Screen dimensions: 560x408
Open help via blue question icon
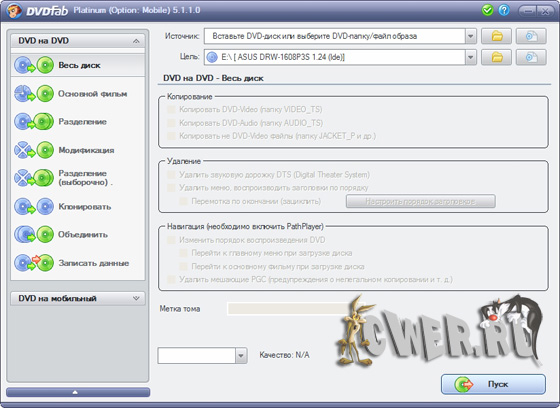504,10
